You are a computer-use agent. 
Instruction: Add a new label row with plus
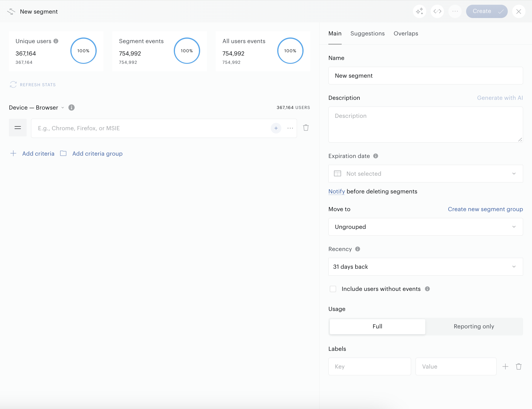[x=505, y=366]
